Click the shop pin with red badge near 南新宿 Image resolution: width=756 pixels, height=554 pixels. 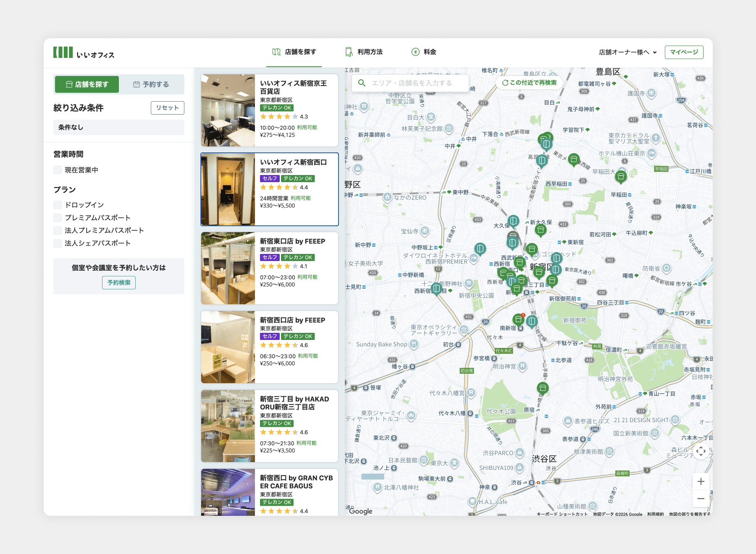pos(519,320)
